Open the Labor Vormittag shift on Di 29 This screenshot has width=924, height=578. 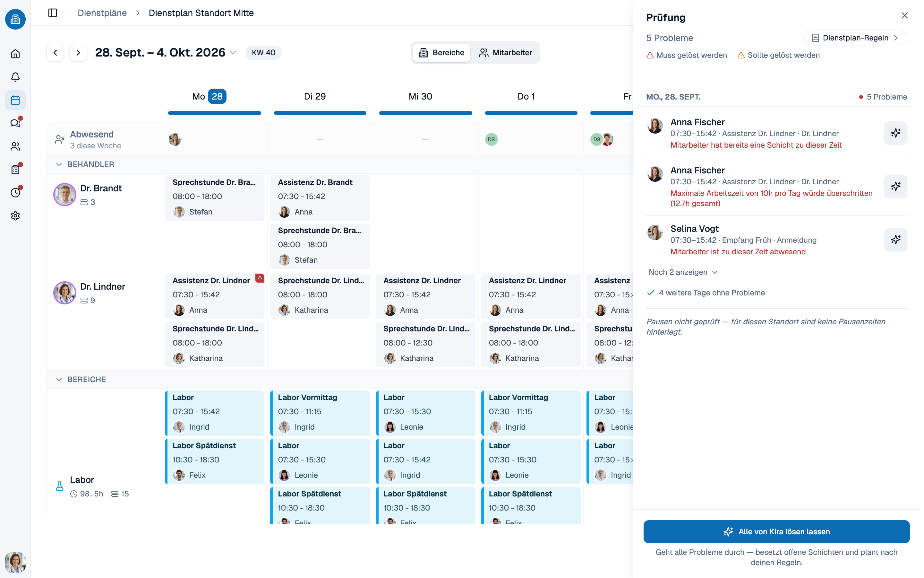coord(320,413)
